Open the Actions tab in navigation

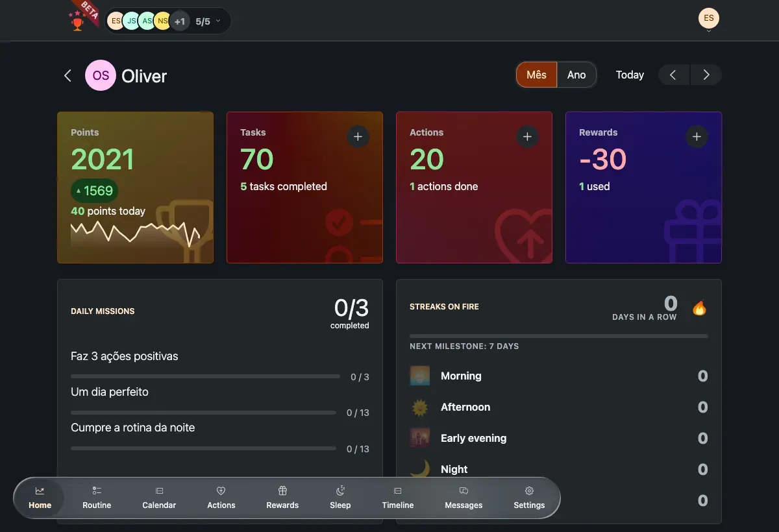coord(221,498)
